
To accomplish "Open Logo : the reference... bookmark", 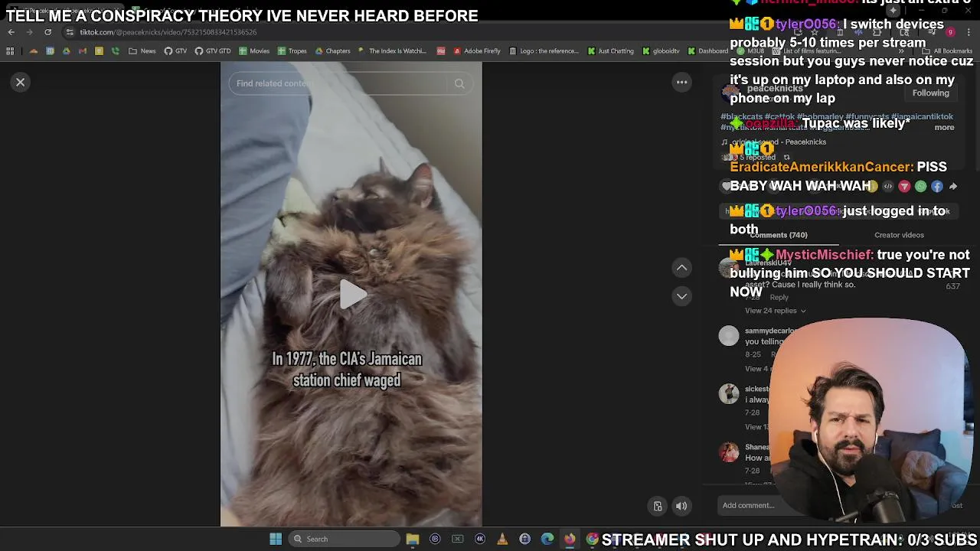I will (x=544, y=51).
